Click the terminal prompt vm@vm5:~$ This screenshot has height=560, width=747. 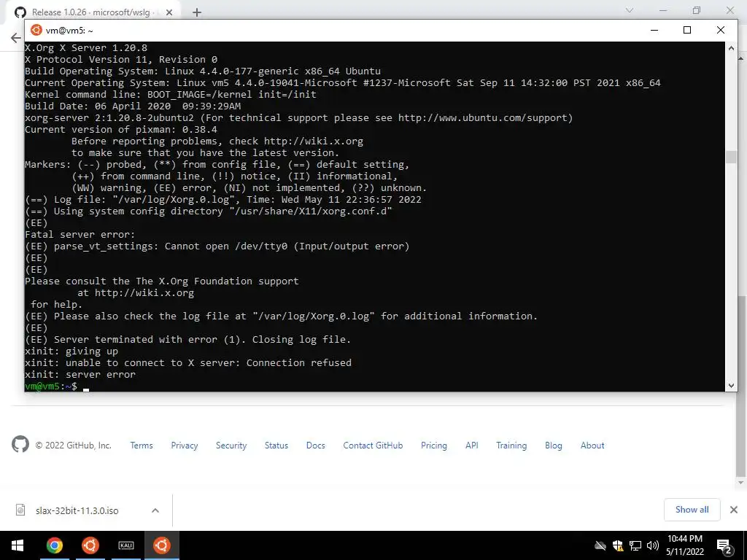coord(51,386)
